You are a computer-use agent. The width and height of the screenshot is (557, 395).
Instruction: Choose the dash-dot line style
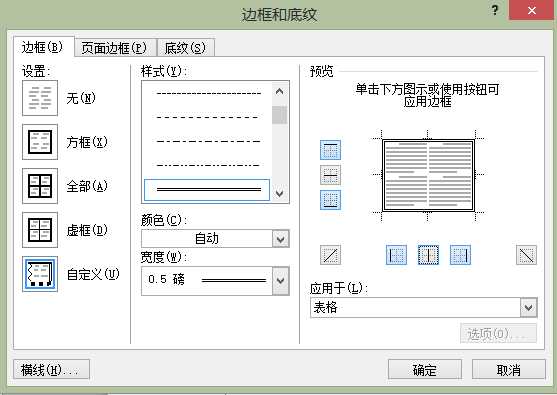pos(209,141)
